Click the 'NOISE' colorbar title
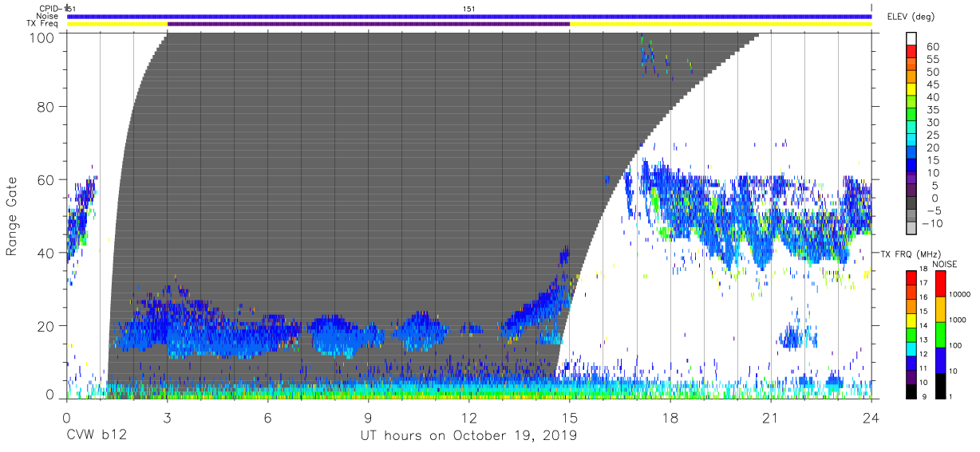Viewport: 980px width, 452px height. tap(944, 264)
